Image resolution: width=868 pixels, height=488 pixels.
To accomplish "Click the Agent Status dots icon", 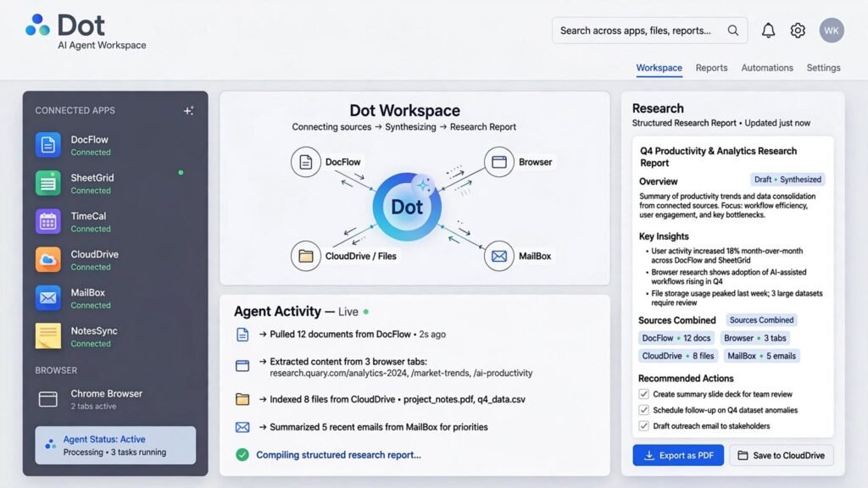I will (x=50, y=444).
